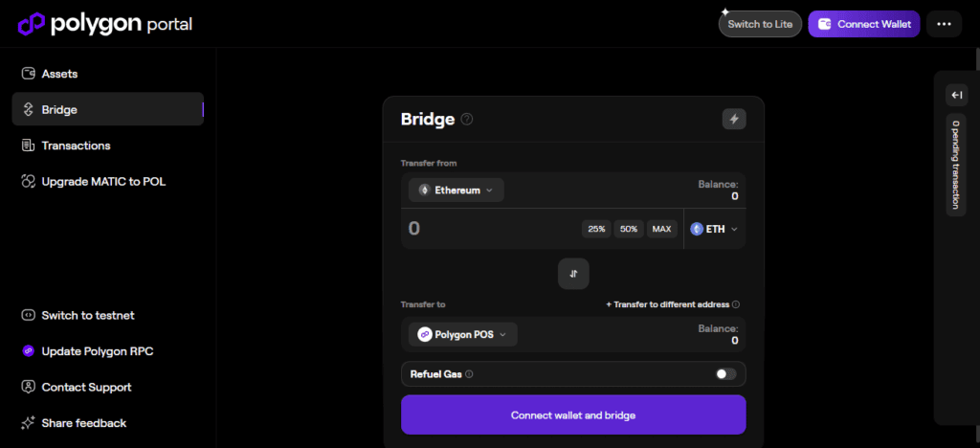This screenshot has width=980, height=448.
Task: Open the Transactions page
Action: [x=76, y=146]
